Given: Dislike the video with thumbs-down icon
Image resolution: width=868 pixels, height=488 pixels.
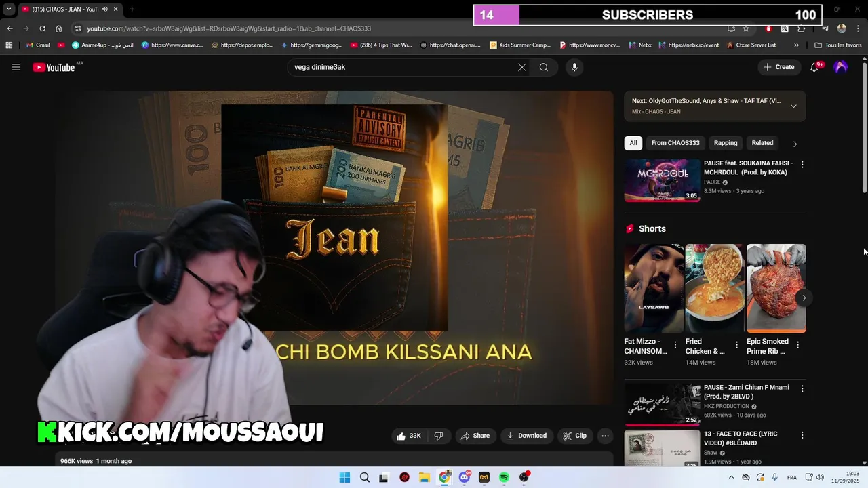Looking at the screenshot, I should [x=439, y=436].
